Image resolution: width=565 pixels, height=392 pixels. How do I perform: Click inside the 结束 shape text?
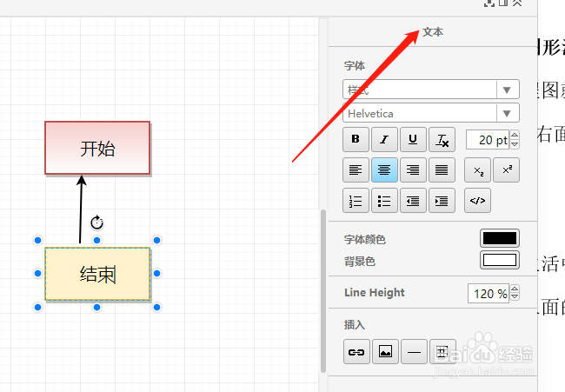[97, 274]
